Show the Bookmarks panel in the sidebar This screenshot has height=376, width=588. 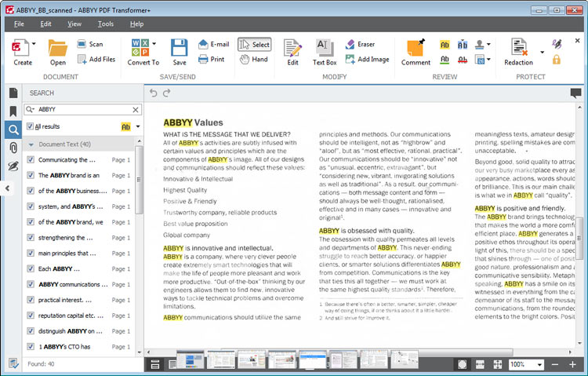point(13,111)
